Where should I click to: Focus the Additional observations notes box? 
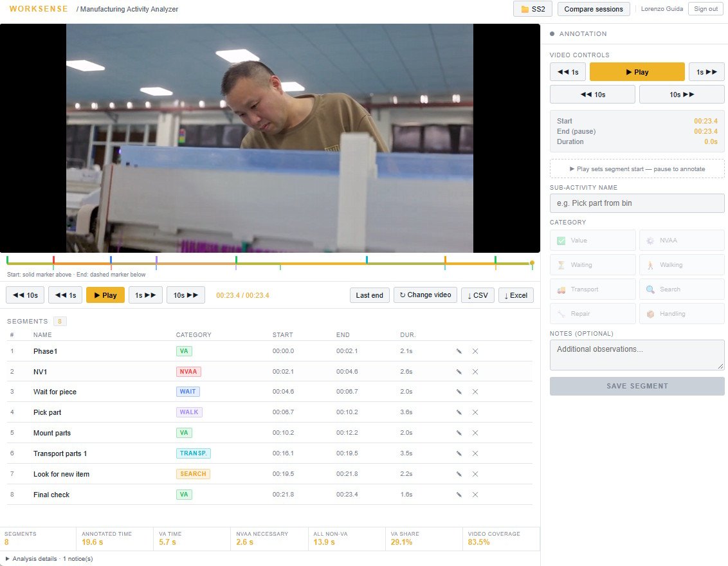point(637,355)
